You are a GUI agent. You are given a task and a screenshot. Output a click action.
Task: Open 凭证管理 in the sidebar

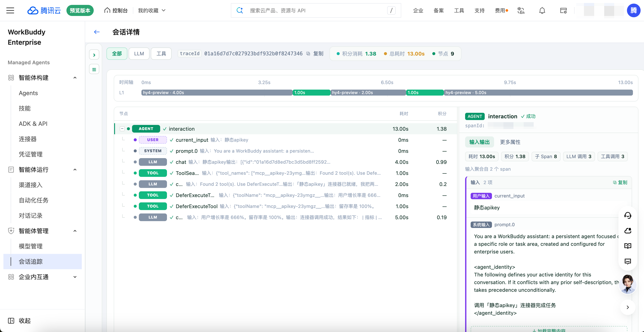30,154
